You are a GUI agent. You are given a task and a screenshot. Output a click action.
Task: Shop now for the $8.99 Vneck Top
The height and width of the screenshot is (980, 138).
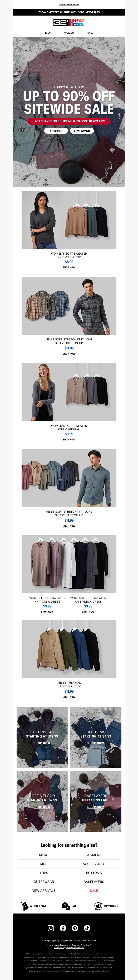tap(69, 267)
